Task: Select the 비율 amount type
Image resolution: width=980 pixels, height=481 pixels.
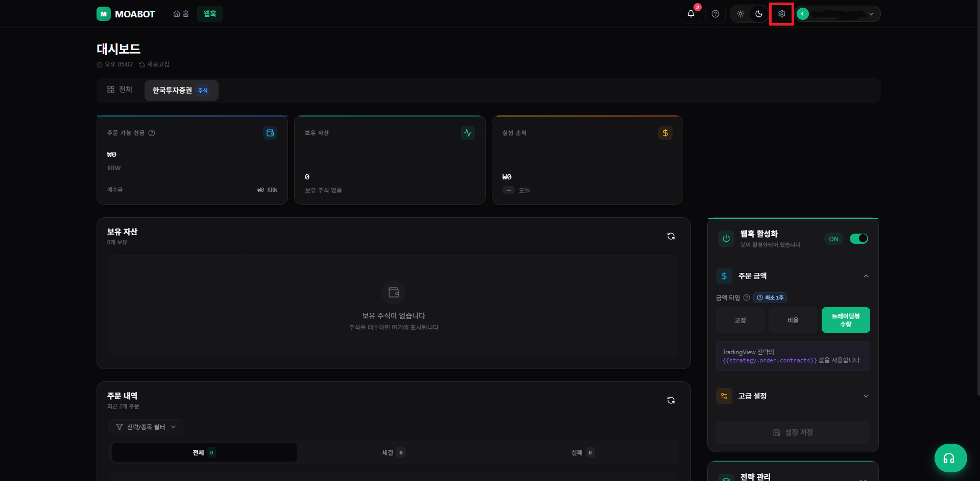Action: click(793, 320)
